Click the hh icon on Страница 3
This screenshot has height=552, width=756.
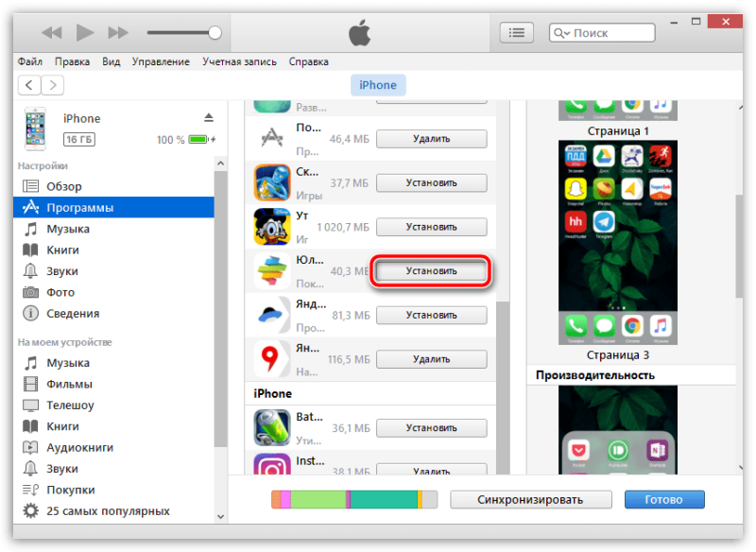(576, 222)
